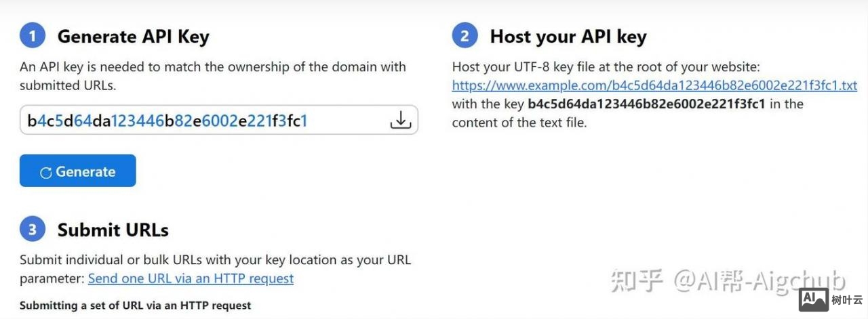
Task: Click inside the generated API key text field
Action: click(203, 121)
